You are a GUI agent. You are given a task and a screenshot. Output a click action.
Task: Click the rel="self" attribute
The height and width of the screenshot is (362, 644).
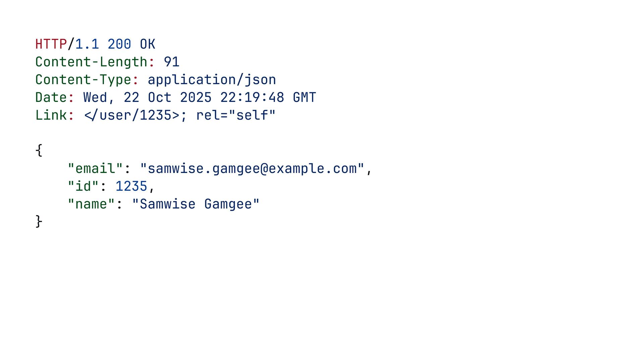click(x=236, y=115)
